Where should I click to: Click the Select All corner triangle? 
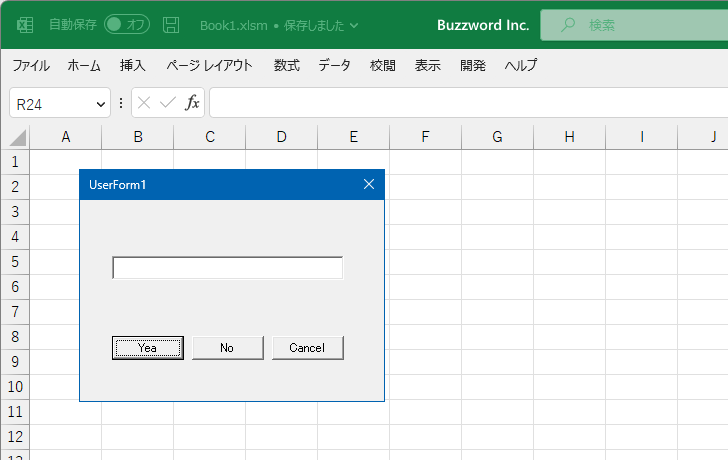point(17,138)
